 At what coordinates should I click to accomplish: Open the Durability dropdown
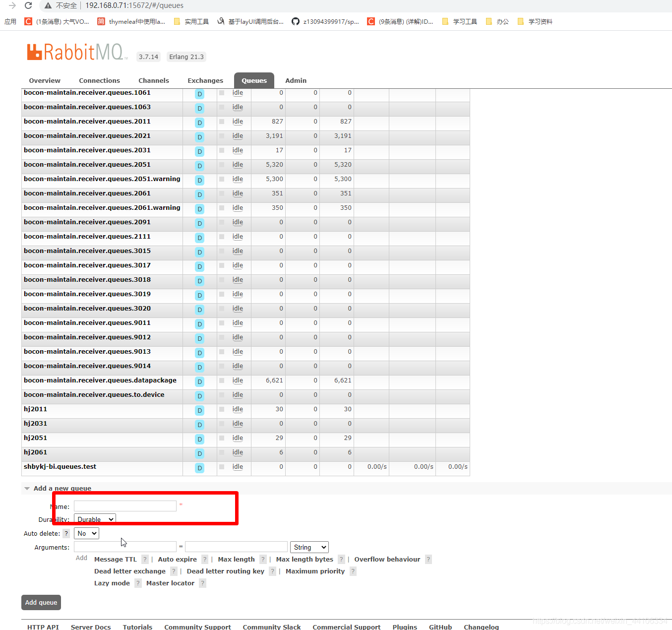95,519
